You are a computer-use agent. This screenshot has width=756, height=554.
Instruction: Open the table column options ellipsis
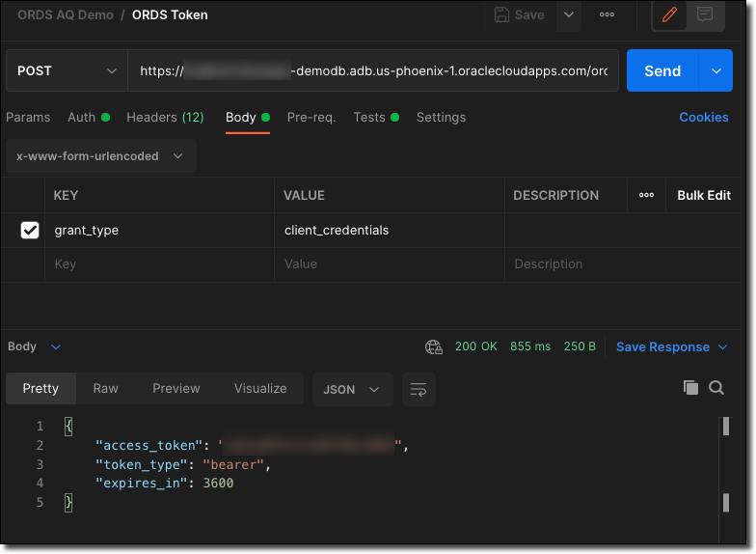646,195
